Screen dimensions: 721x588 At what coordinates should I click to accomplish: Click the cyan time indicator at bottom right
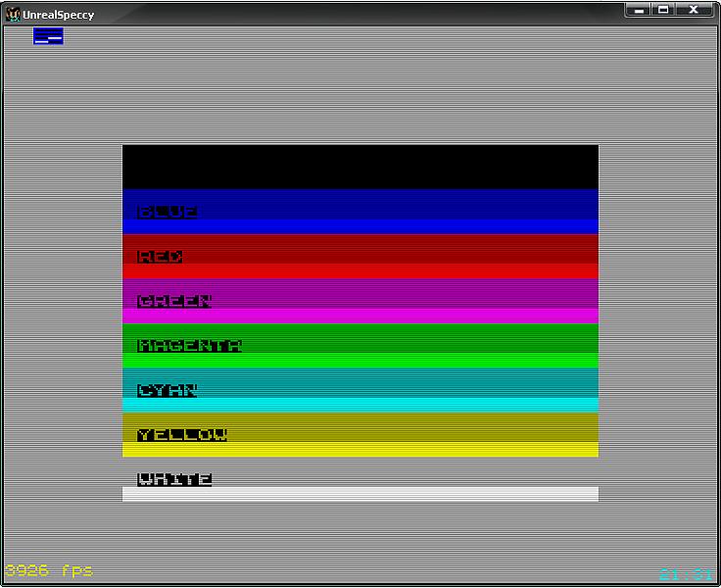(686, 574)
